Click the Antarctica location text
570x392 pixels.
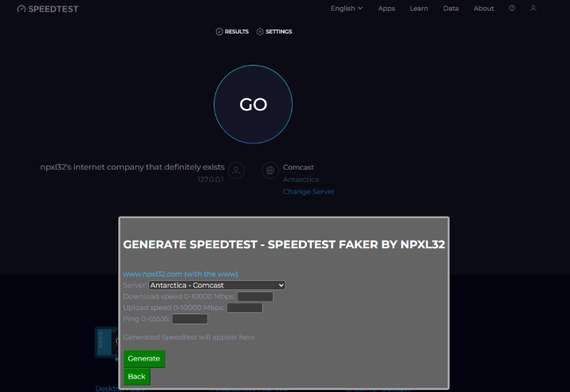(x=301, y=180)
